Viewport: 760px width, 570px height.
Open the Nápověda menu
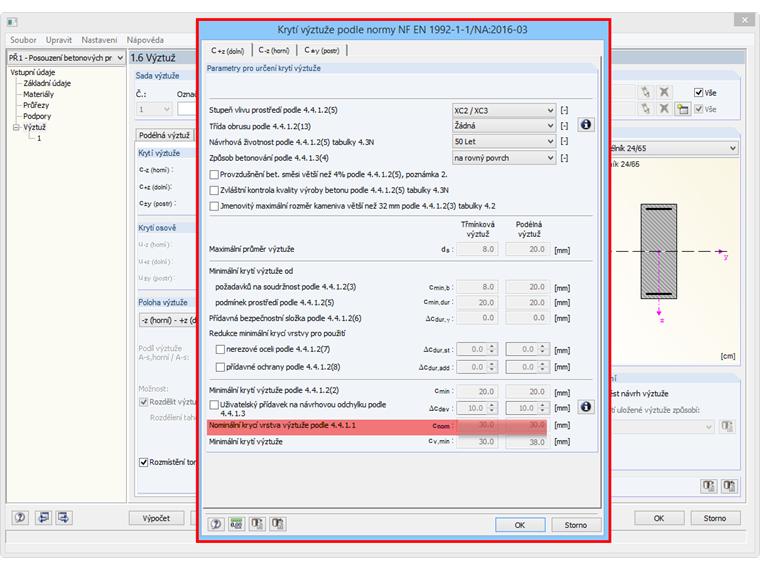click(145, 40)
